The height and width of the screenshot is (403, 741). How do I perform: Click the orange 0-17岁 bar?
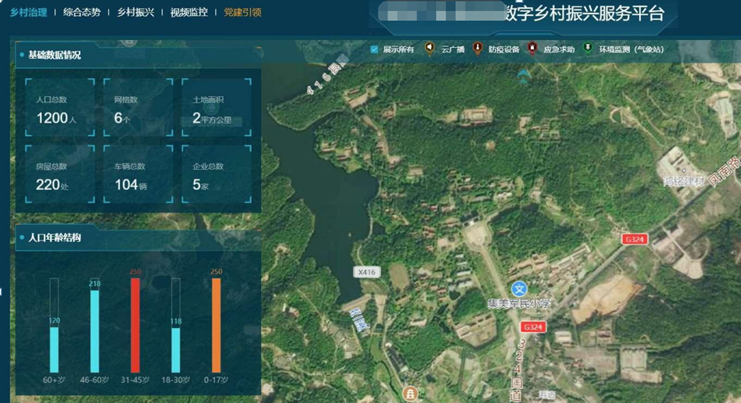pos(216,325)
